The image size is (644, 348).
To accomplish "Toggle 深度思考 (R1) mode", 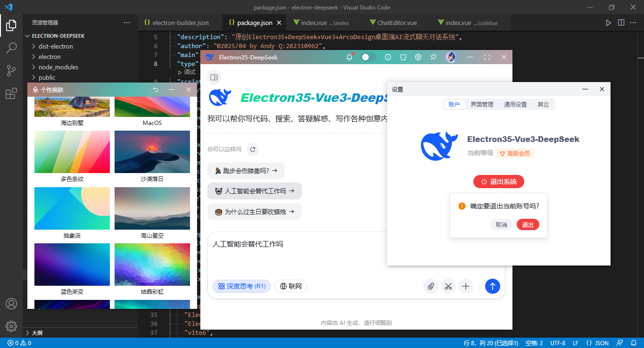I will [x=241, y=286].
